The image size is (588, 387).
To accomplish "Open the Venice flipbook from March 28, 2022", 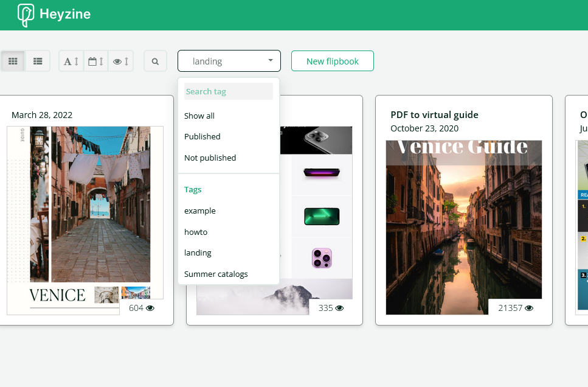I will pos(85,220).
